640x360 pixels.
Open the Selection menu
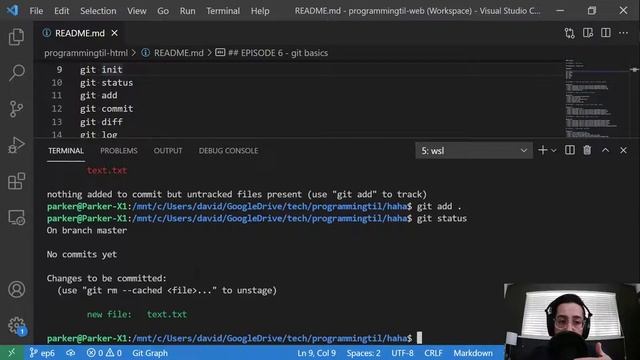click(98, 11)
